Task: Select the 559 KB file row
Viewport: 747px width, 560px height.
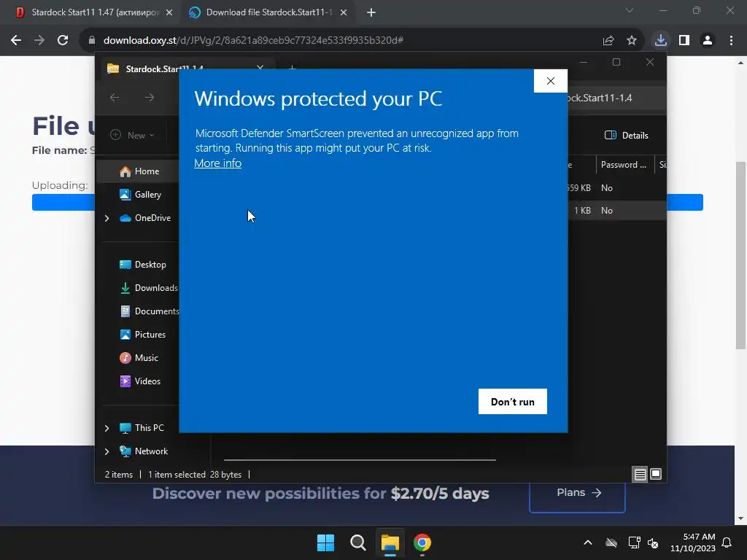Action: [x=617, y=188]
